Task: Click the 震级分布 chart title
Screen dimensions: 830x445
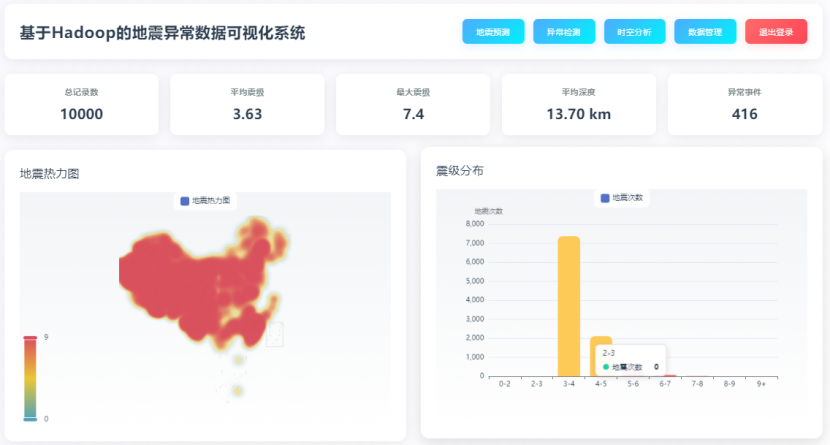Action: coord(459,170)
